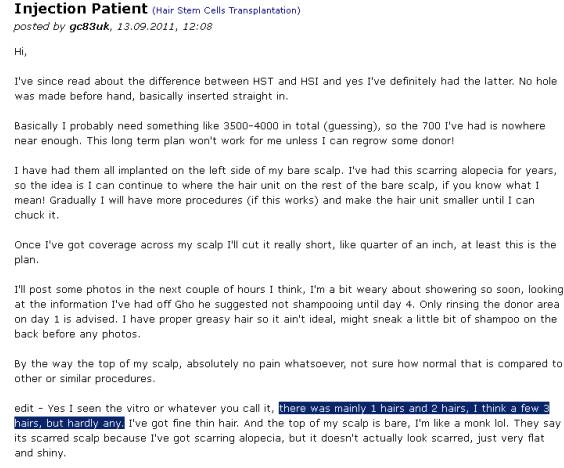Click the highlighted words 'hairs, but hardly any'
This screenshot has width=564, height=468.
(x=69, y=423)
